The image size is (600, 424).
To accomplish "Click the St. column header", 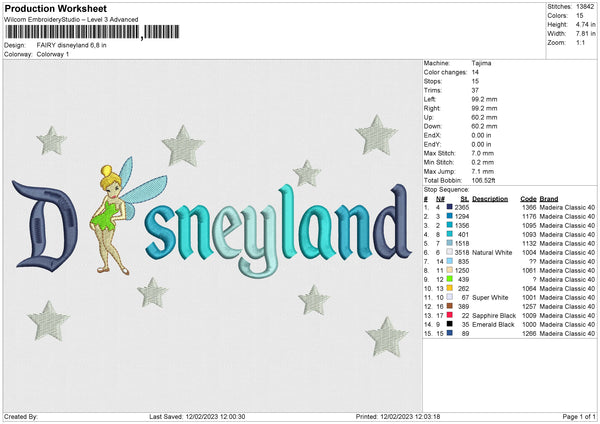I will (x=465, y=199).
